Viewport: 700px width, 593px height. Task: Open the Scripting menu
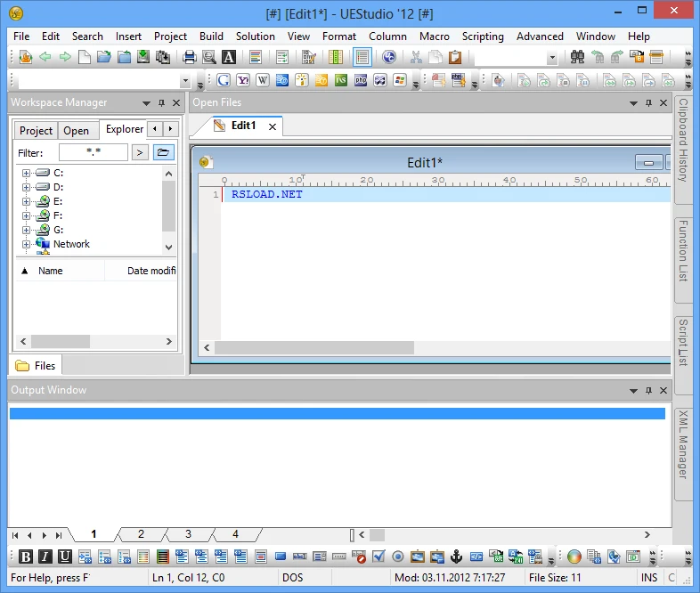(483, 37)
